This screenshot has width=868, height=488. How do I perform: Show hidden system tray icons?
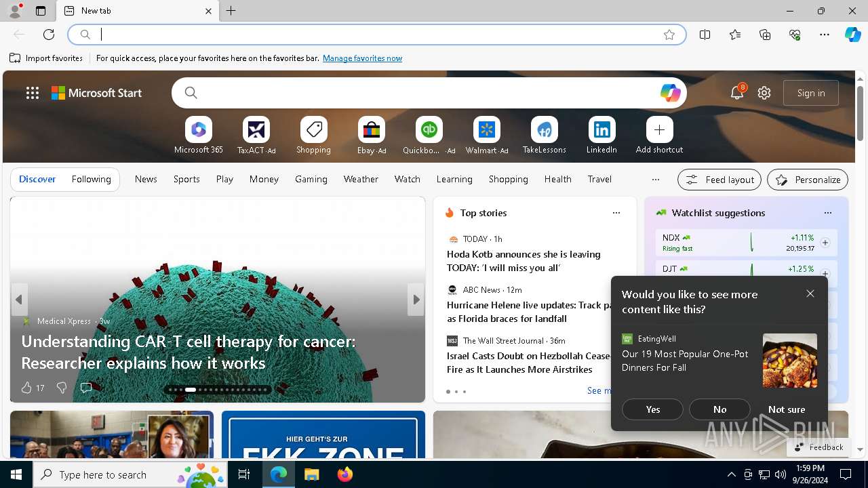pos(731,474)
